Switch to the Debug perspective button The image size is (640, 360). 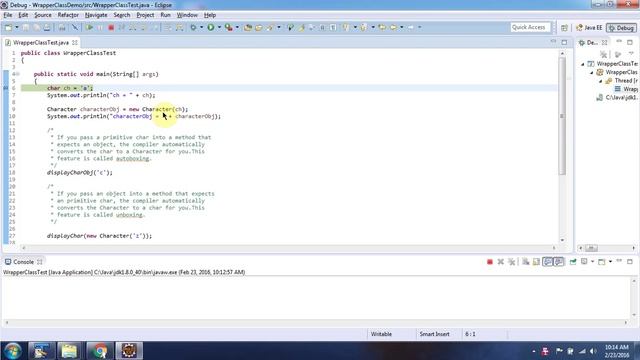[x=621, y=28]
